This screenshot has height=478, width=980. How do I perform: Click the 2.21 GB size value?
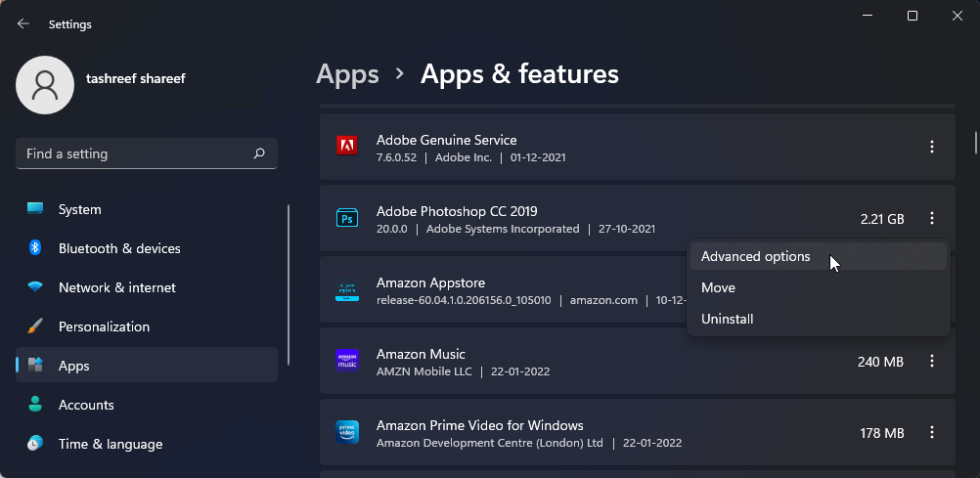pos(882,219)
